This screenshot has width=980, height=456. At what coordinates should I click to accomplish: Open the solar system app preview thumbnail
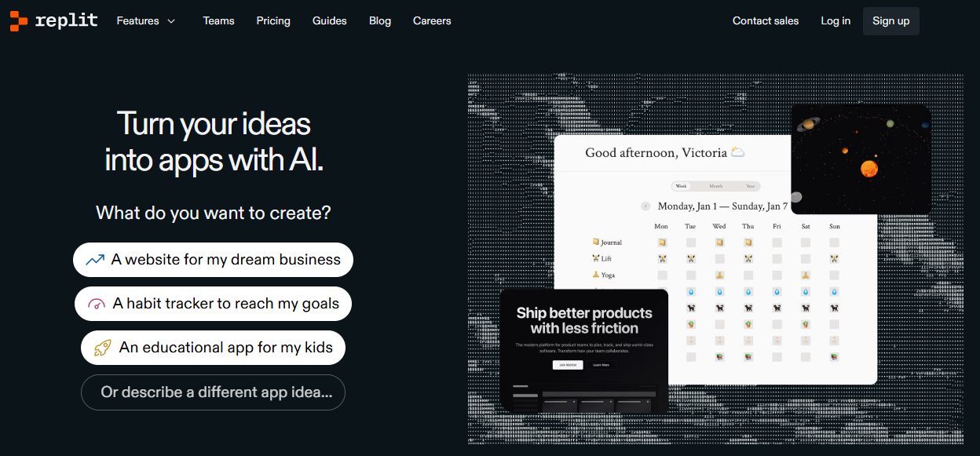[x=861, y=159]
